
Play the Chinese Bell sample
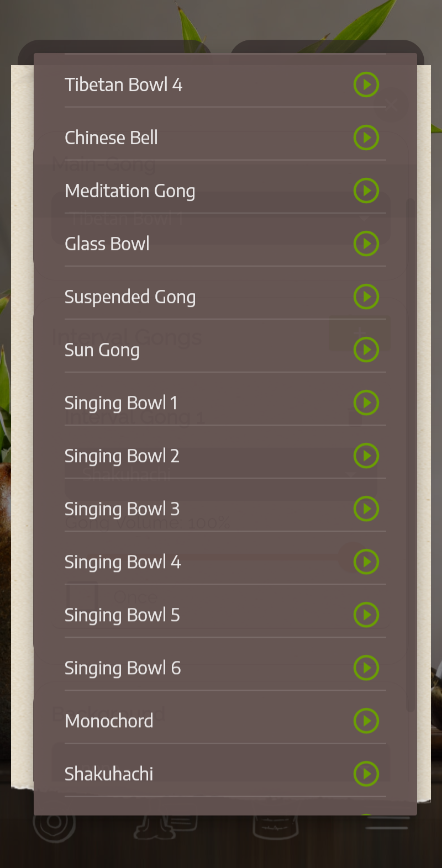click(366, 137)
